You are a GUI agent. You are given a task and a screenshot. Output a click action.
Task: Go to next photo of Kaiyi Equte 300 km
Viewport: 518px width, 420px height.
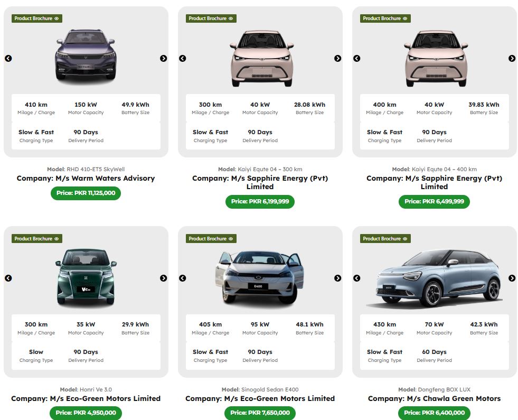337,59
